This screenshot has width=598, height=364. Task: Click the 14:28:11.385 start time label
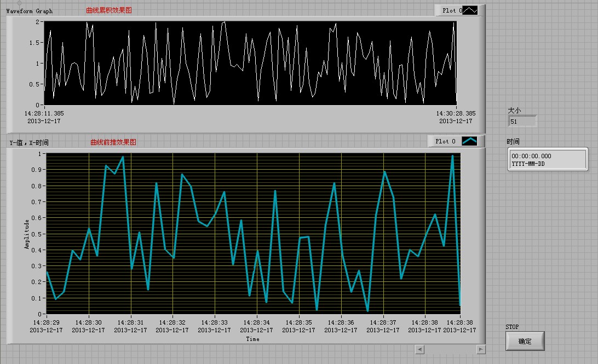click(44, 114)
